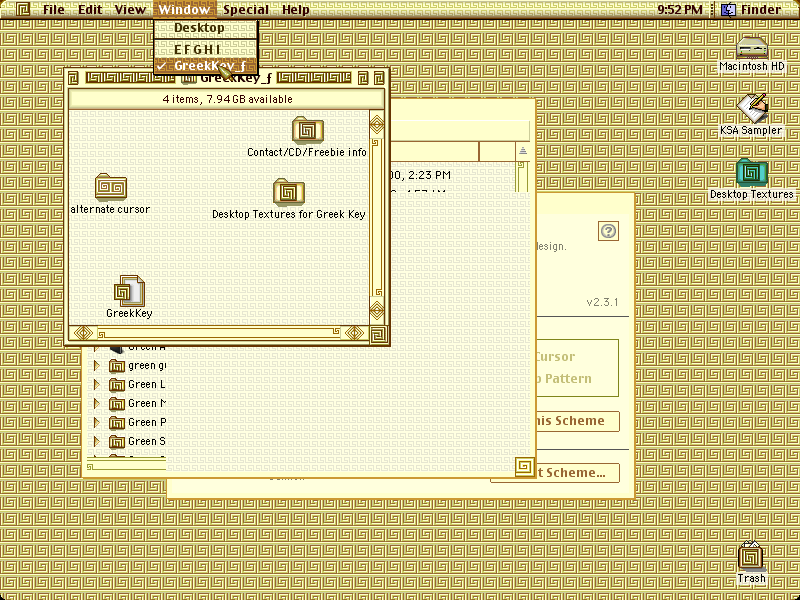Click the rear list window's resize corner

click(x=524, y=467)
